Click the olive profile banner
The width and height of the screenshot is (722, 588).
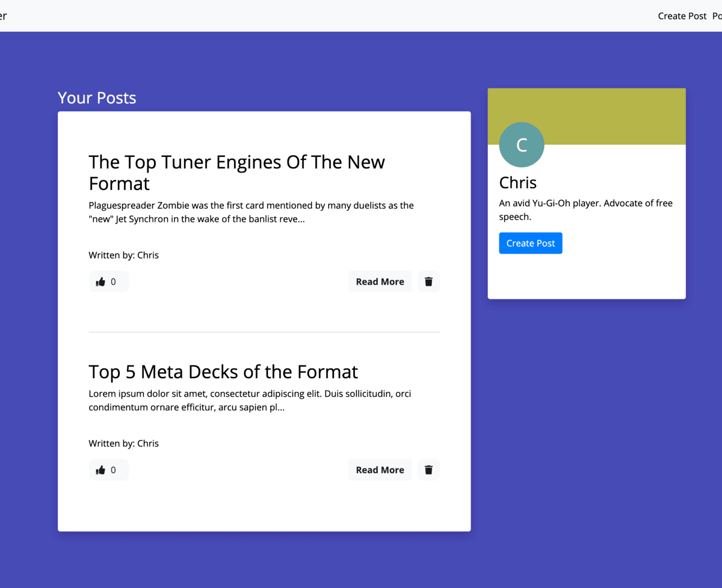coord(587,117)
